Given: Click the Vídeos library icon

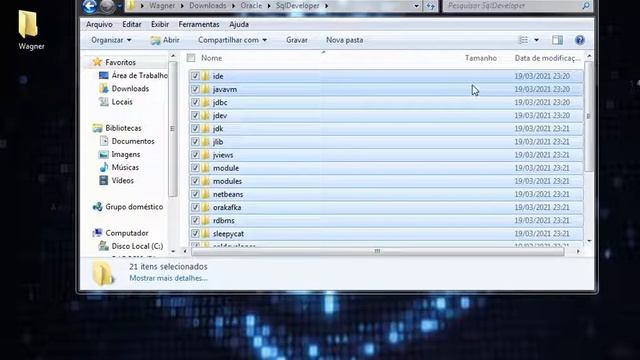Looking at the screenshot, I should click(104, 180).
